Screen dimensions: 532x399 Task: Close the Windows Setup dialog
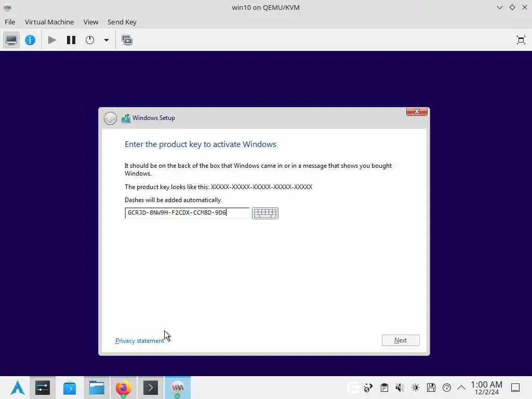417,111
